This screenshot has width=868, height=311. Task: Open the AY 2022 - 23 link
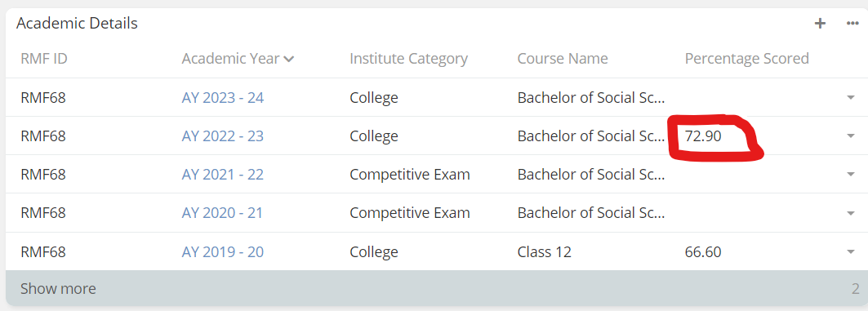click(x=223, y=136)
